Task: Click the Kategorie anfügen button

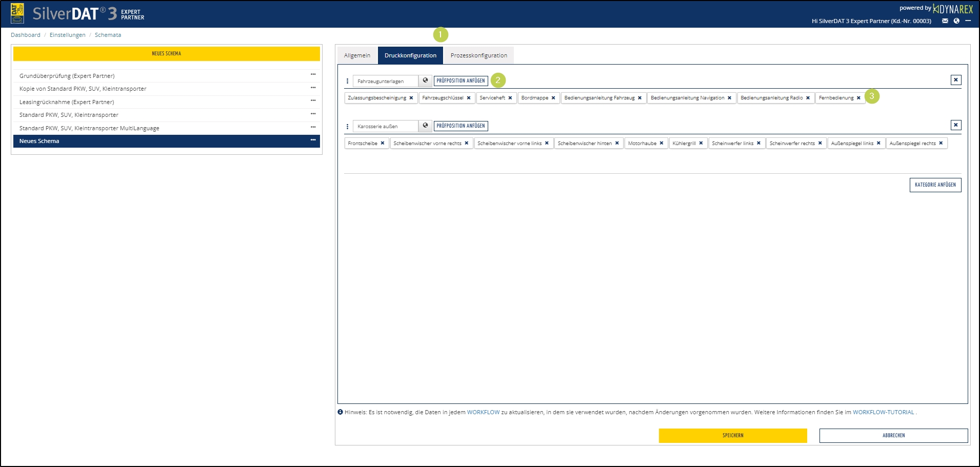Action: (x=935, y=185)
